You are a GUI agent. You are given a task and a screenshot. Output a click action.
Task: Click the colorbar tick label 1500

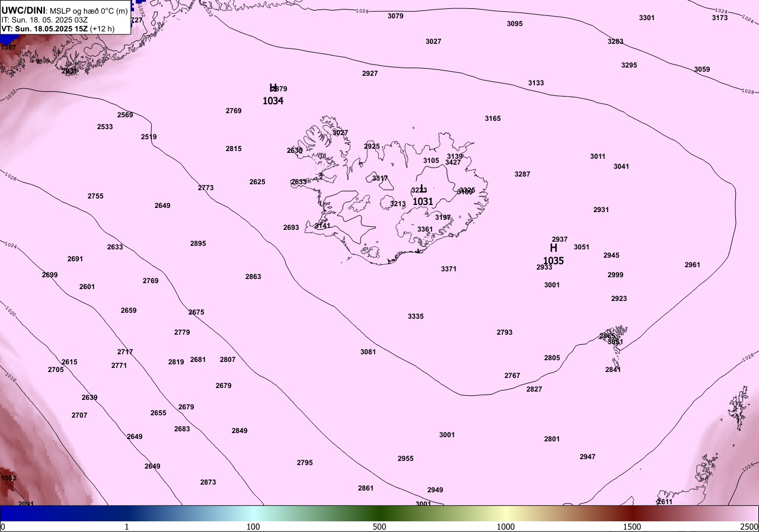(x=632, y=527)
